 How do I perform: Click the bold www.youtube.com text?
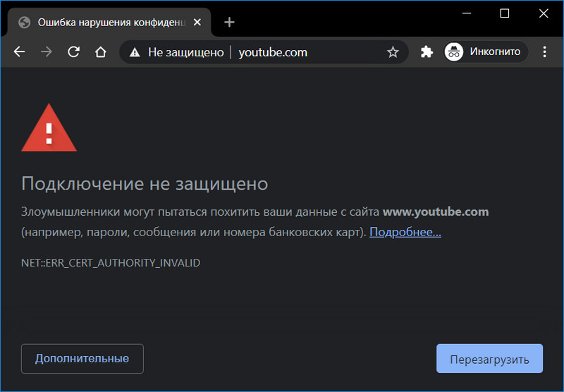[436, 212]
